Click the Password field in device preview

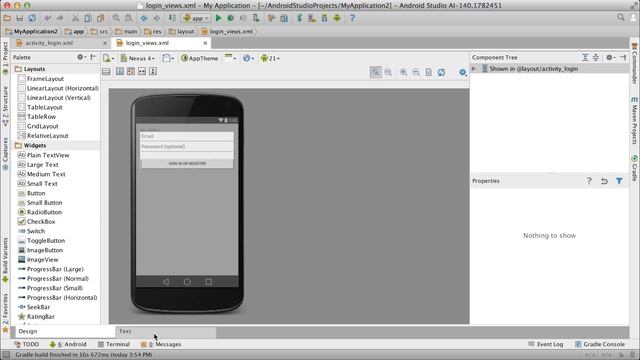187,147
